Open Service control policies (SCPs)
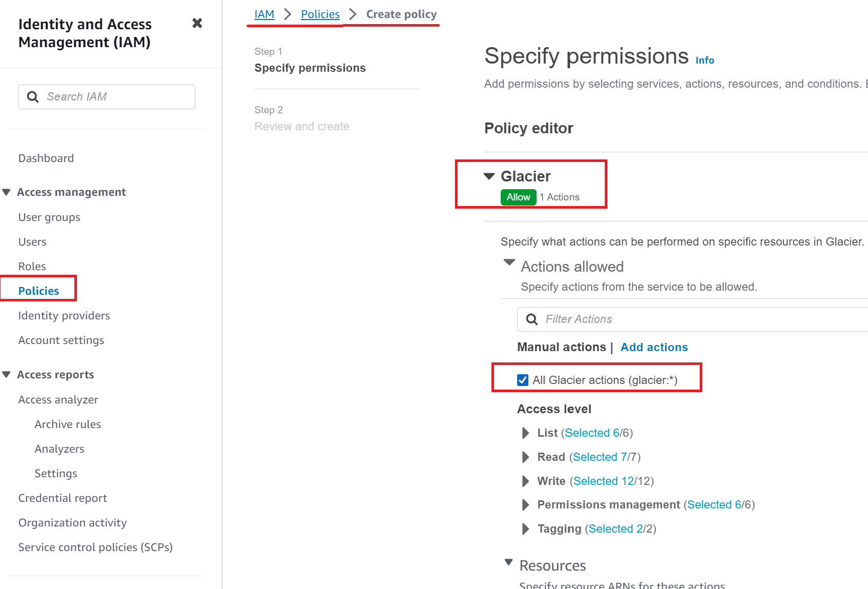This screenshot has height=589, width=868. pyautogui.click(x=95, y=547)
